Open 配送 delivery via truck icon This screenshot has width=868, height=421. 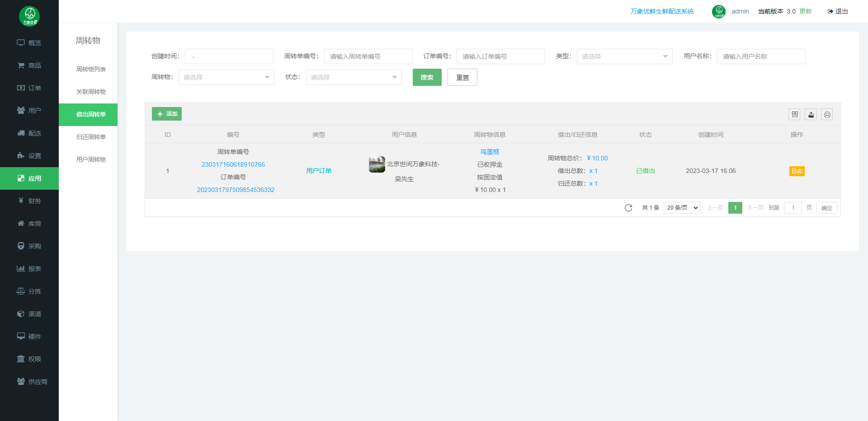coord(21,133)
